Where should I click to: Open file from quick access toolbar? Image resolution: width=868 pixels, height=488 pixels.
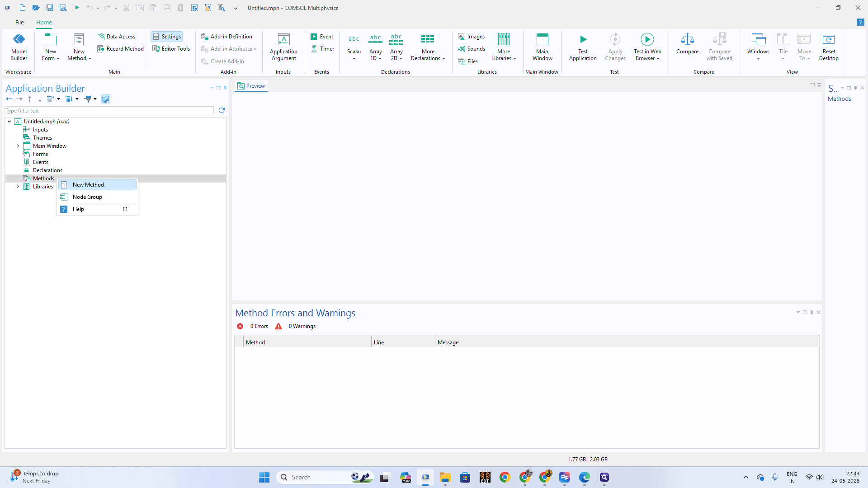(x=36, y=8)
